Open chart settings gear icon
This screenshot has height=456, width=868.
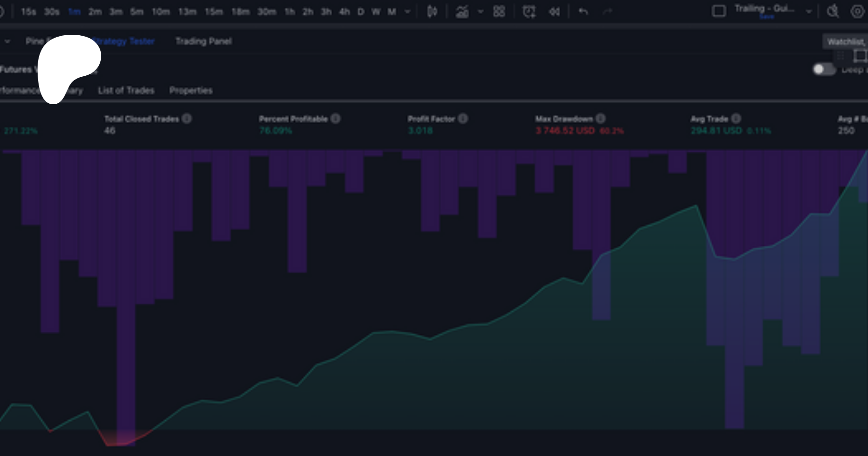pyautogui.click(x=857, y=12)
